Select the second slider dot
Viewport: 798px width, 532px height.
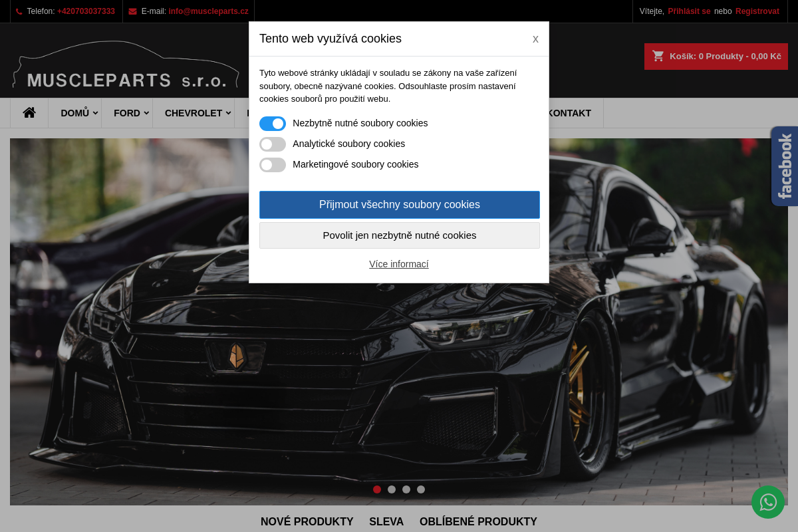click(x=392, y=489)
